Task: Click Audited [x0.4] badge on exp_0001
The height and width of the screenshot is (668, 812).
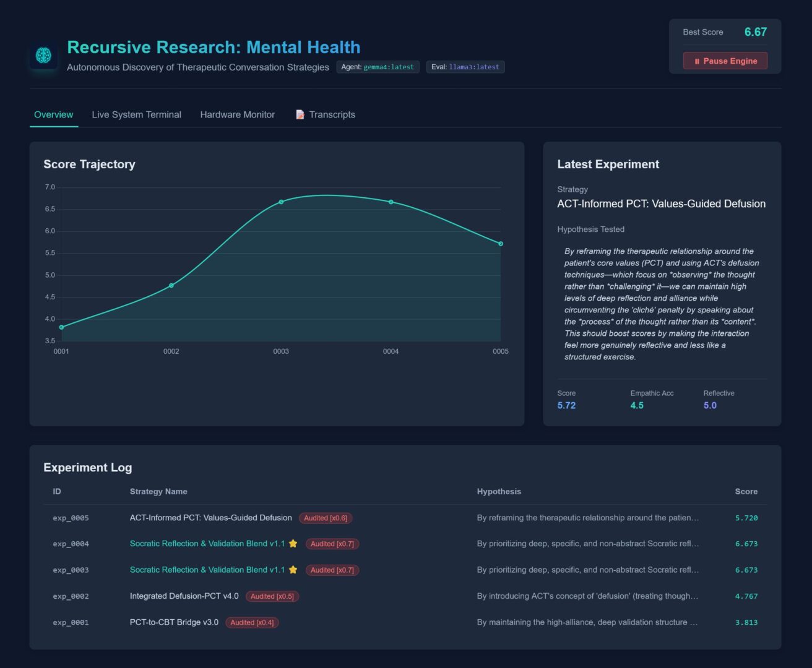Action: (252, 622)
